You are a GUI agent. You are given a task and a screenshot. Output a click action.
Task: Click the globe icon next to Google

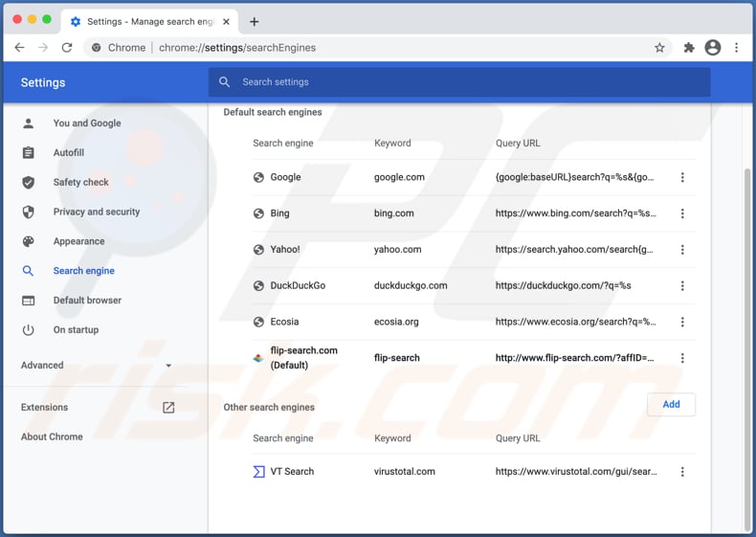[x=258, y=177]
